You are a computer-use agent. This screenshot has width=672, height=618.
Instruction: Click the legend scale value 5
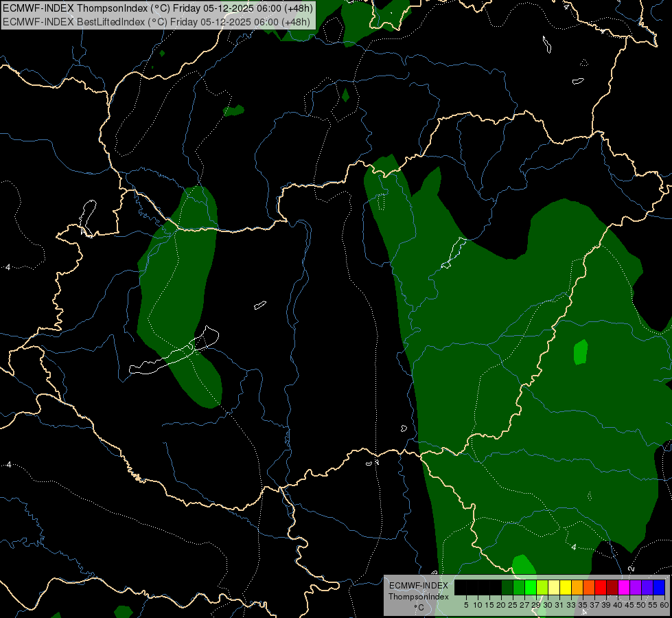coord(466,605)
